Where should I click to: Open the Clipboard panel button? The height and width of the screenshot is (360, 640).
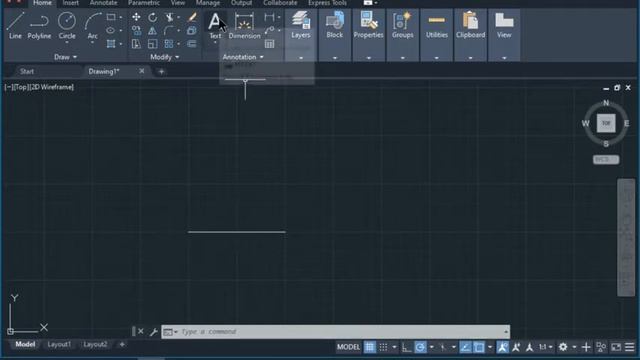coord(470,25)
